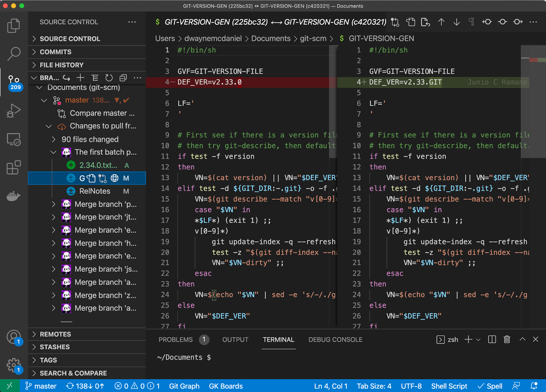546x392 pixels.
Task: Refresh the Branches view
Action: pos(109,78)
